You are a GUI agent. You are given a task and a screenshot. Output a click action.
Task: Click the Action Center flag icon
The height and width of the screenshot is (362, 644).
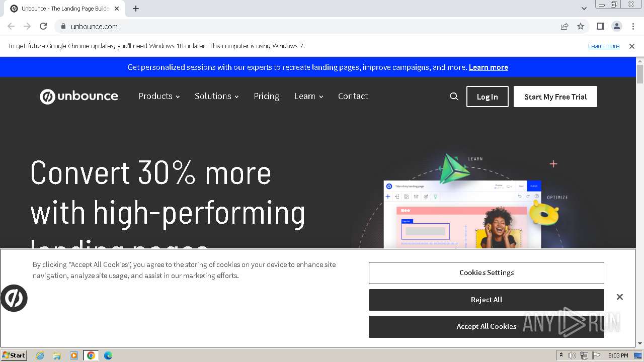[596, 355]
